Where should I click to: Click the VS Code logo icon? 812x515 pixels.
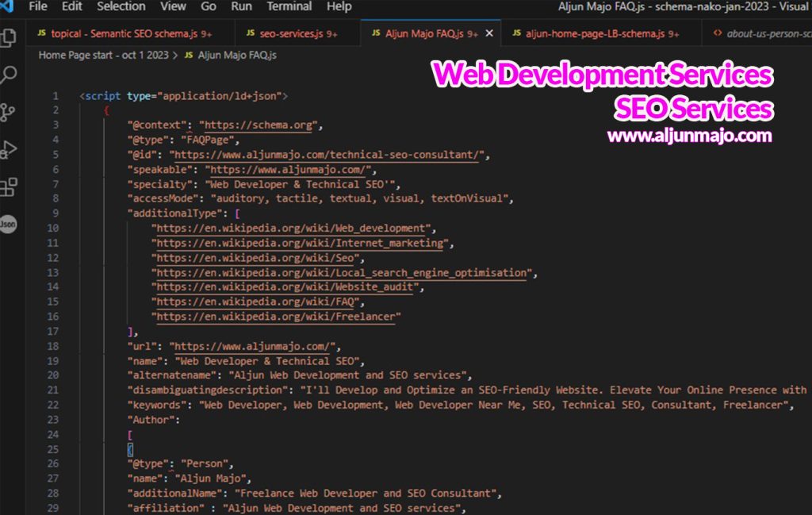point(6,6)
